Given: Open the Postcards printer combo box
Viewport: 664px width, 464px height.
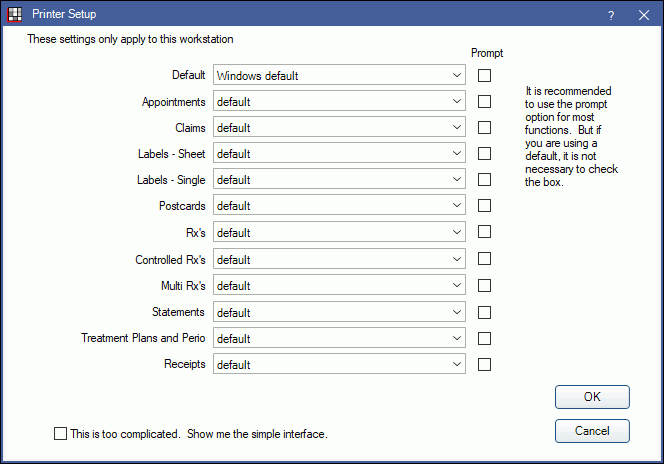Looking at the screenshot, I should point(339,205).
